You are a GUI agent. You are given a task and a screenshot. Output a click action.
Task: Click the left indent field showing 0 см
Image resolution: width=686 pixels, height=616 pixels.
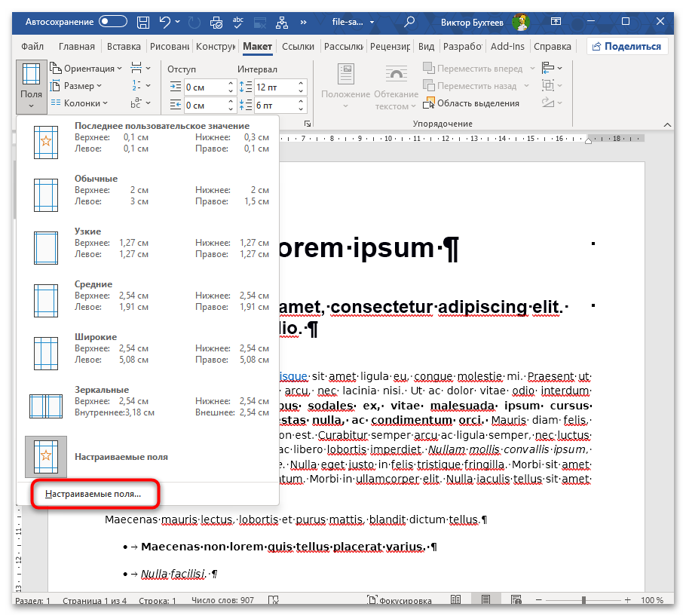coord(206,87)
